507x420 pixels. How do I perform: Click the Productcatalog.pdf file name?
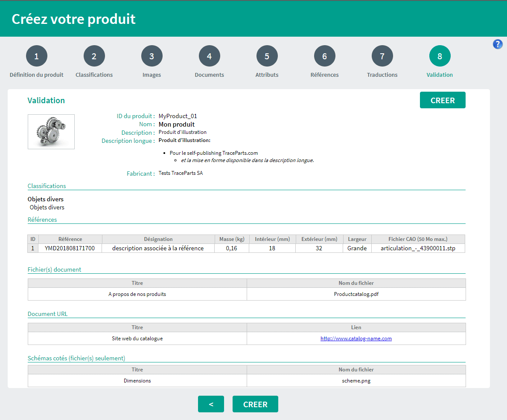(x=356, y=294)
